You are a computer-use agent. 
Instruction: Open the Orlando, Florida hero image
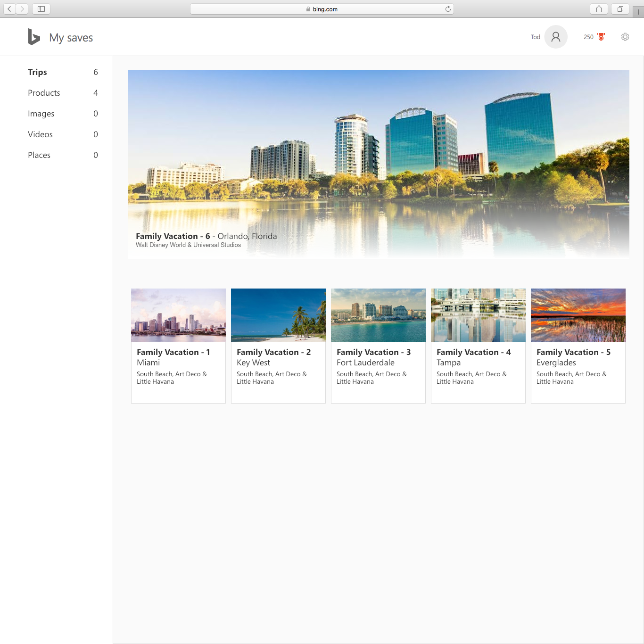[379, 164]
